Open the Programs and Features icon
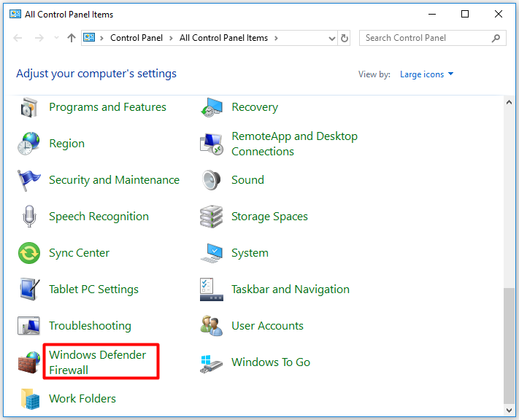Viewport: 519px width, 420px height. click(x=28, y=107)
